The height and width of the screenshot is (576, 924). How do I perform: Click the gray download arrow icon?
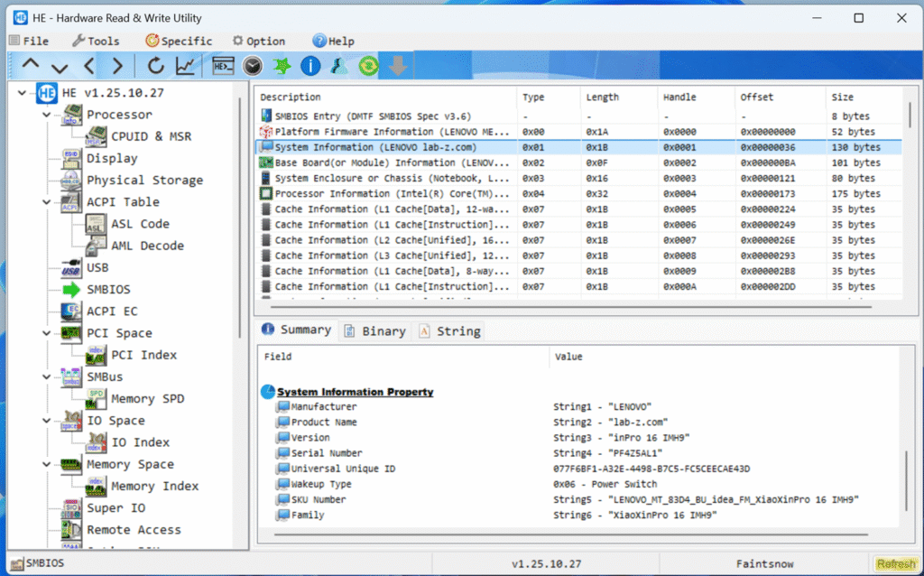pyautogui.click(x=397, y=65)
